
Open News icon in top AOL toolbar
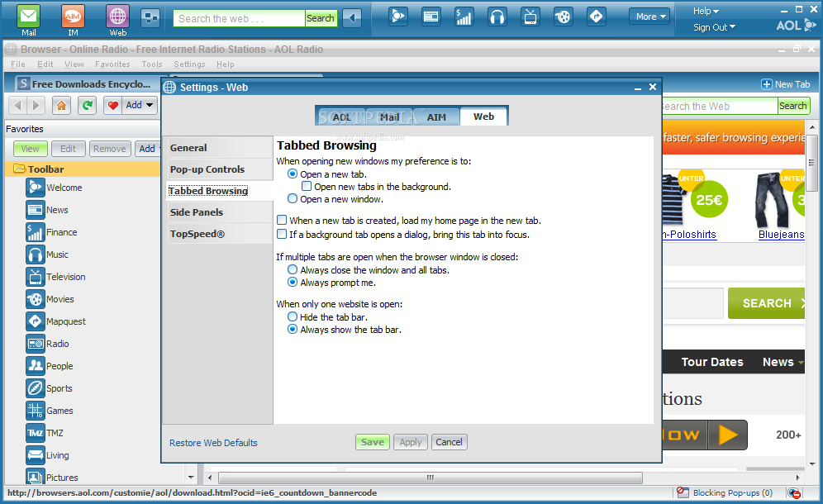click(431, 17)
